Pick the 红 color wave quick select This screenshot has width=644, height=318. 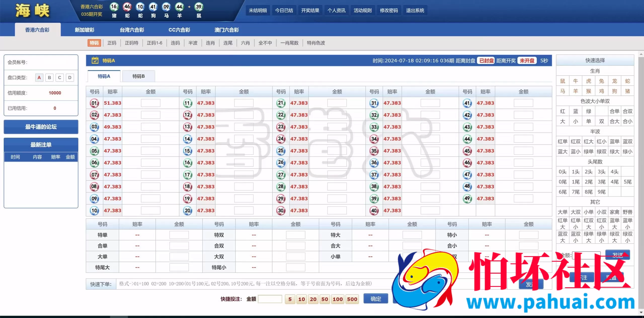[x=562, y=111]
